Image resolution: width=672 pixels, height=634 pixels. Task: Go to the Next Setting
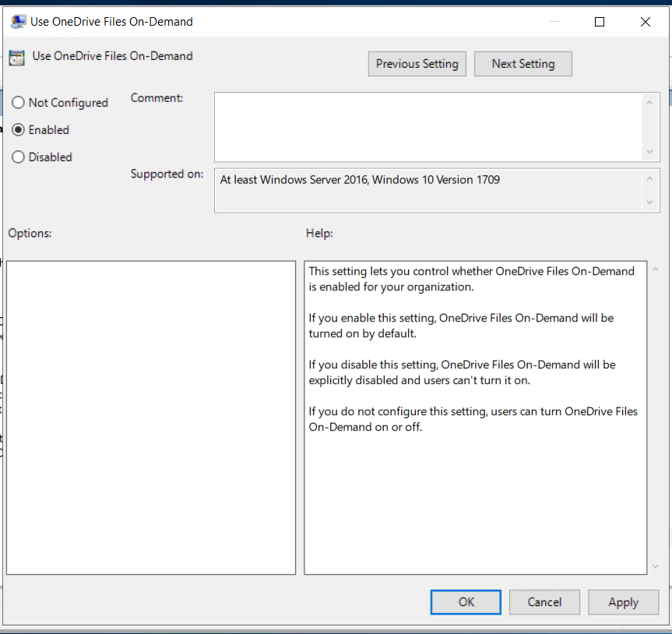tap(522, 64)
